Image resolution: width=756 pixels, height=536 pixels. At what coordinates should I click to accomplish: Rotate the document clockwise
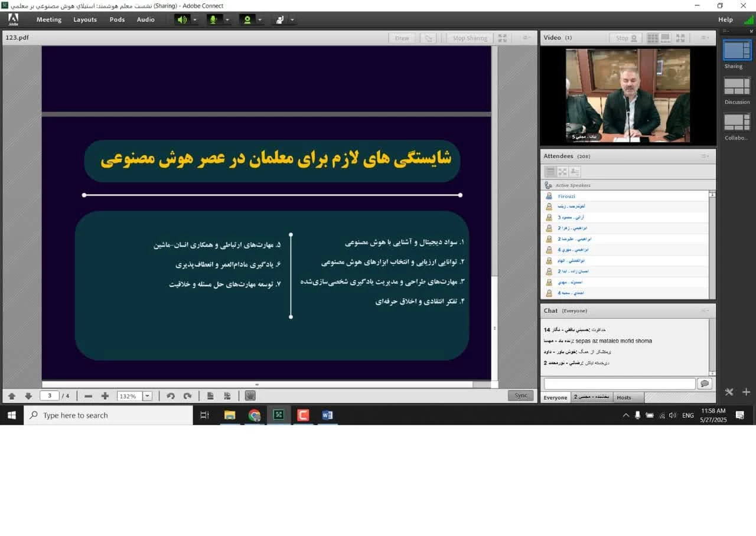click(x=187, y=396)
